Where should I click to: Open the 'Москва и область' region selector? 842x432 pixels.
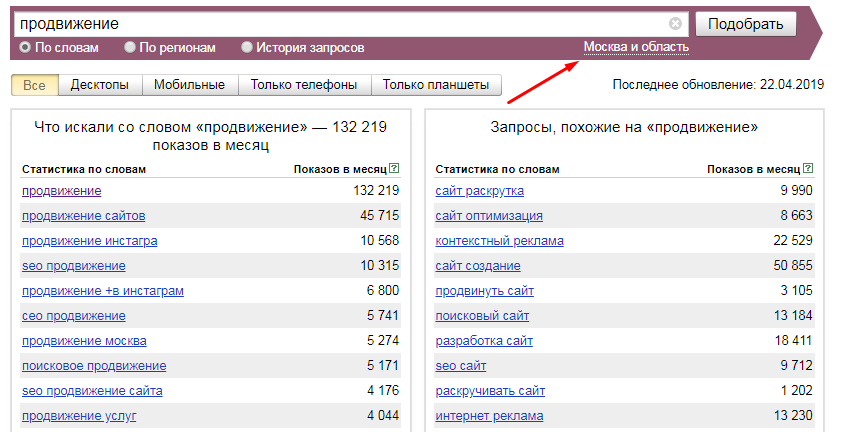coord(636,47)
